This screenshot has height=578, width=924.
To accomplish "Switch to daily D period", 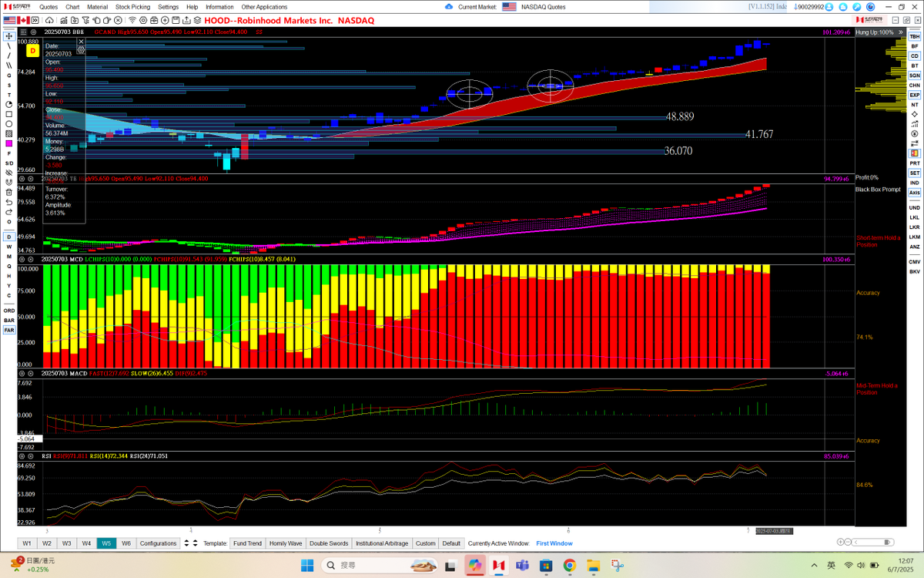I will (x=9, y=237).
